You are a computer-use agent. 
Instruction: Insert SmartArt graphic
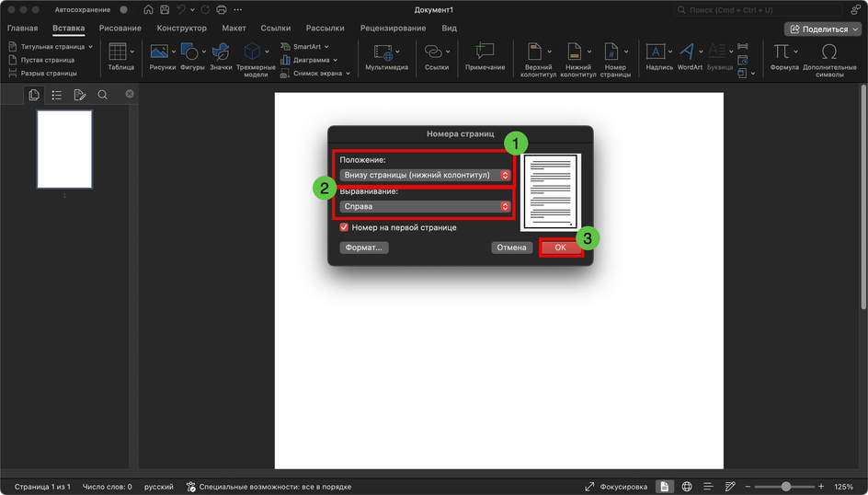pyautogui.click(x=304, y=47)
